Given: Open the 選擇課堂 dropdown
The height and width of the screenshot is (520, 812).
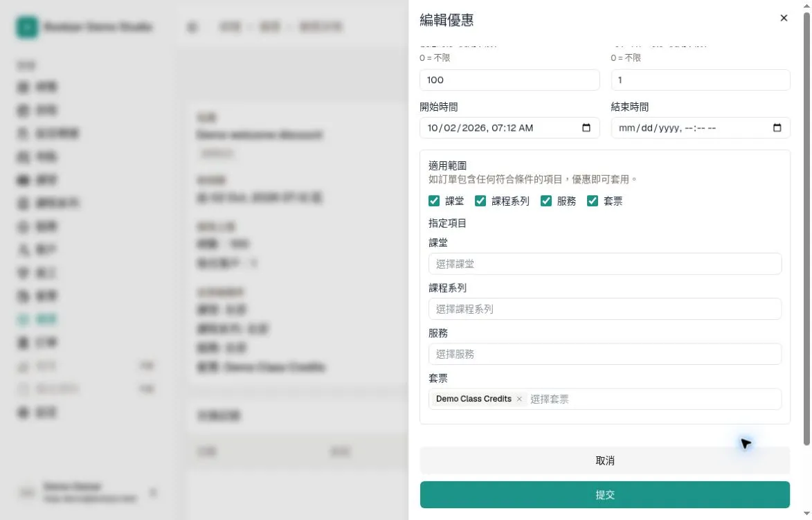Looking at the screenshot, I should pyautogui.click(x=605, y=264).
